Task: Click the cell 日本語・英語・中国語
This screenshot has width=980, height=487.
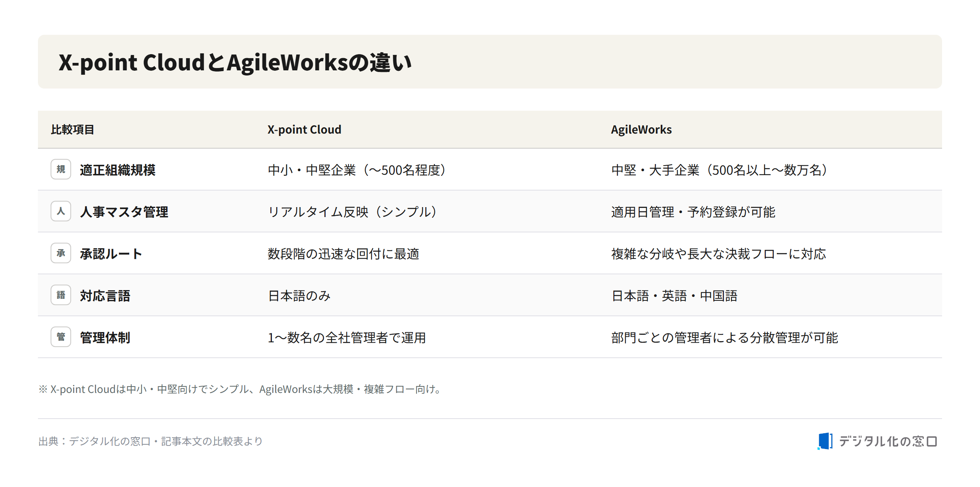Action: (674, 296)
